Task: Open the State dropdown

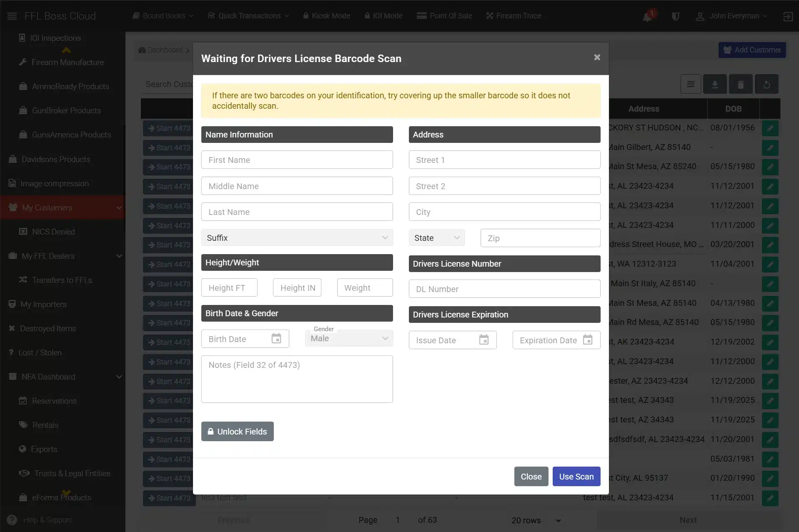Action: tap(436, 238)
